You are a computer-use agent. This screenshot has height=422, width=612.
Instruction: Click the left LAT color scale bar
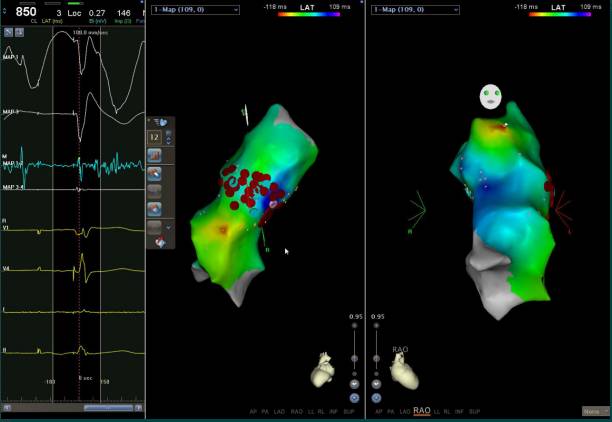tap(307, 15)
